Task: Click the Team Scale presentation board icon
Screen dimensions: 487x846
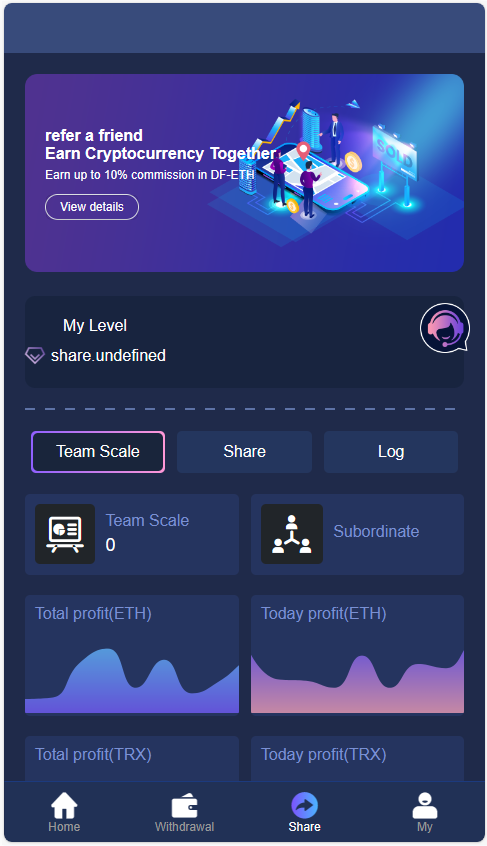Action: [x=65, y=534]
